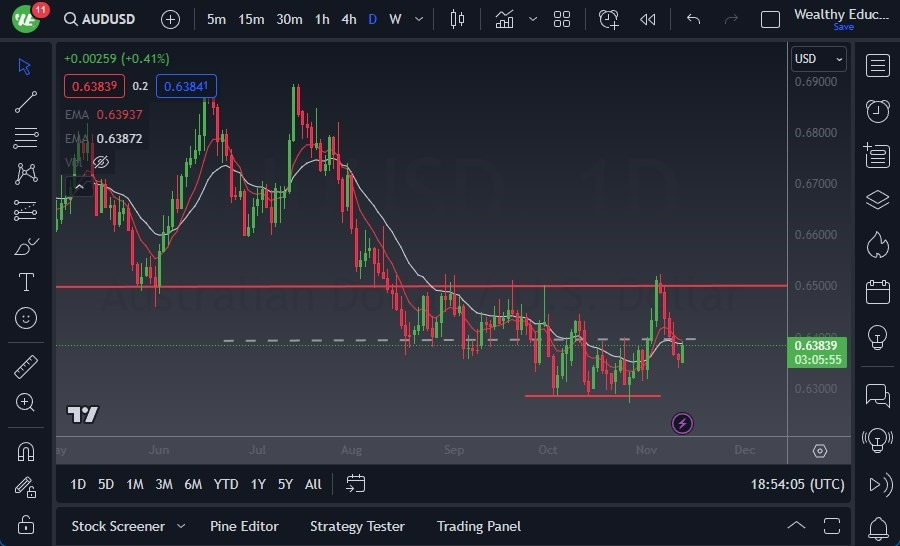Open the ideas lightbulb panel
The width and height of the screenshot is (900, 546).
878,337
